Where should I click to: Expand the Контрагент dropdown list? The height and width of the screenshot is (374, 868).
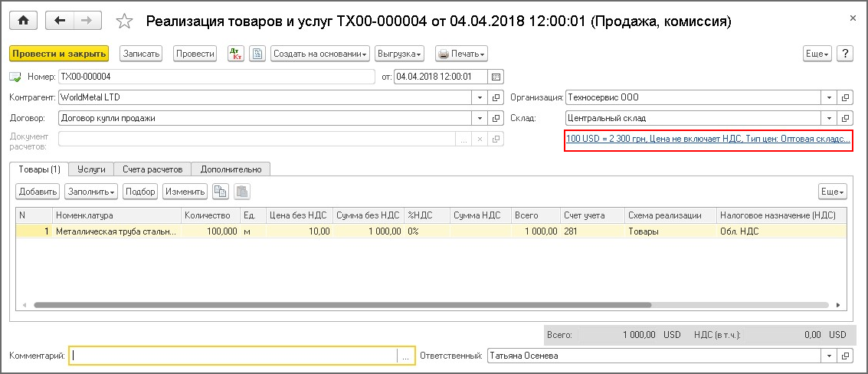point(480,98)
